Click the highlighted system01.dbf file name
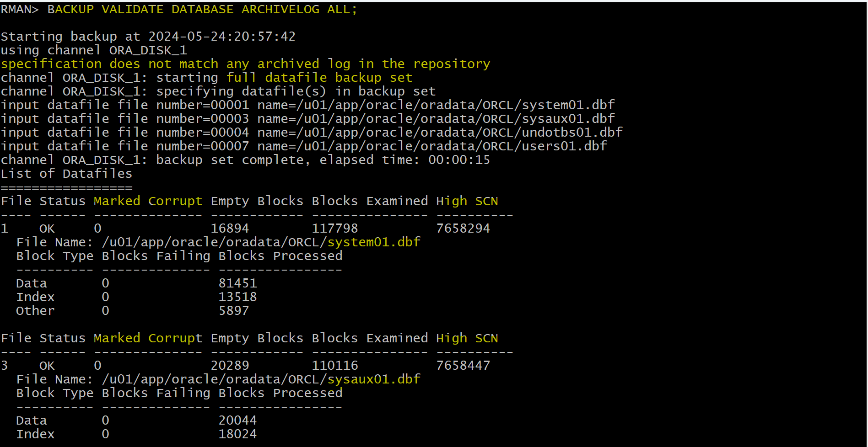This screenshot has width=868, height=447. (x=374, y=242)
